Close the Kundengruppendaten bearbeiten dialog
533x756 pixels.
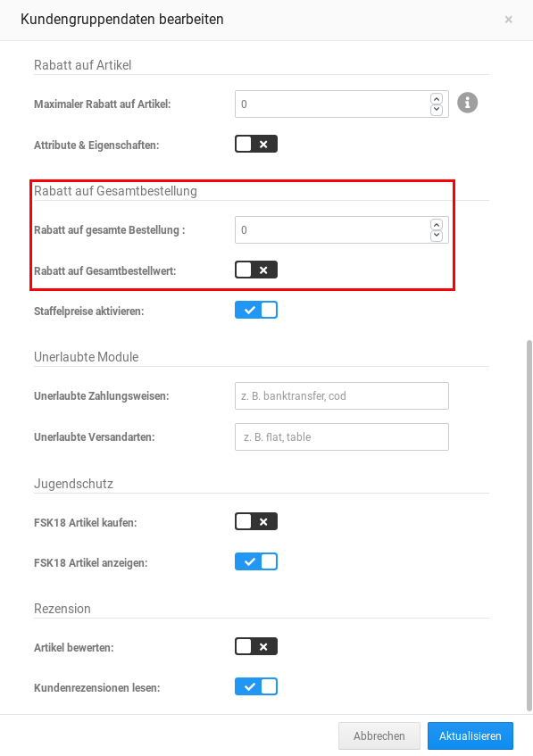[x=508, y=19]
